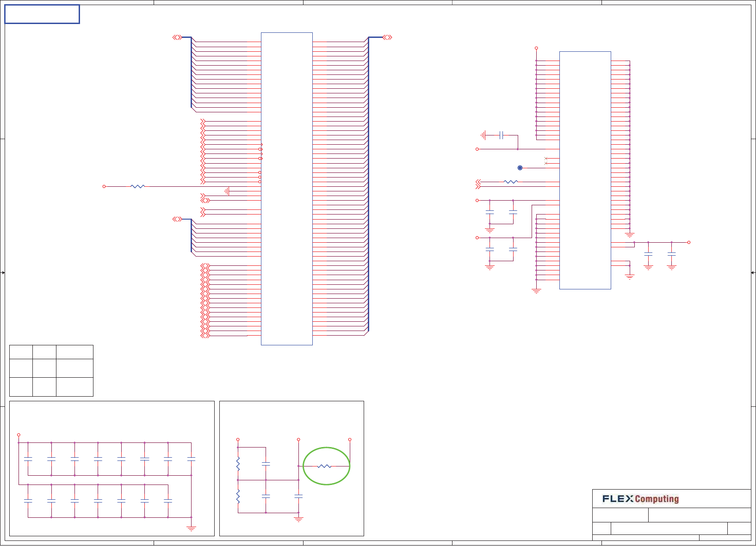Select the ground symbol in the divider box
Image resolution: width=756 pixels, height=546 pixels.
point(298,519)
